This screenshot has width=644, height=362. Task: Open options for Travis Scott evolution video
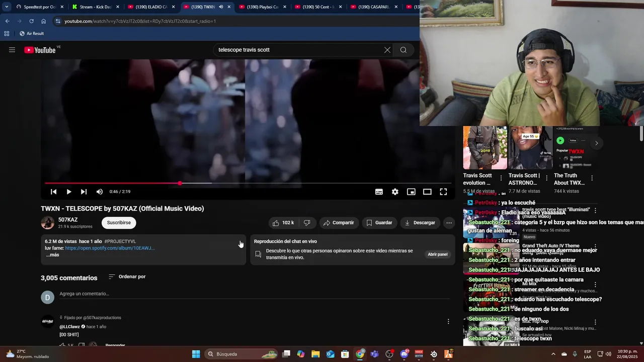pos(501,178)
